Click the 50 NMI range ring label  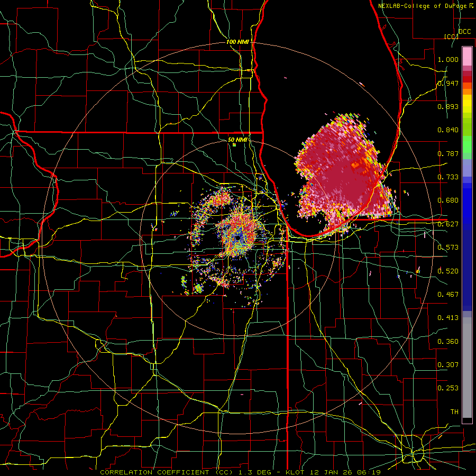click(x=237, y=140)
